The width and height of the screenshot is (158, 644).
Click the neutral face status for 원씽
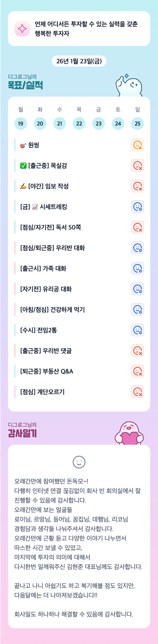(137, 145)
